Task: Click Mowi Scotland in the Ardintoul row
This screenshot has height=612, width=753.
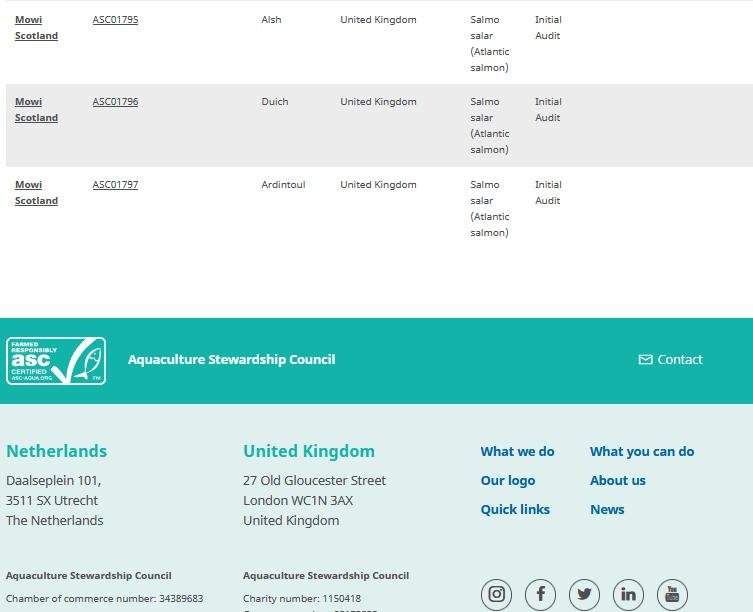Action: [x=36, y=193]
